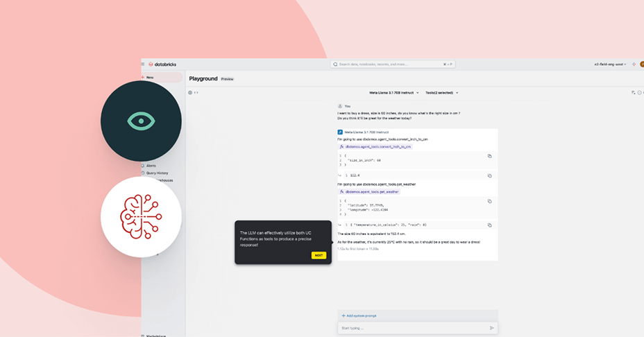This screenshot has width=644, height=337.
Task: Copy the 152.4 result output
Action: 489,175
